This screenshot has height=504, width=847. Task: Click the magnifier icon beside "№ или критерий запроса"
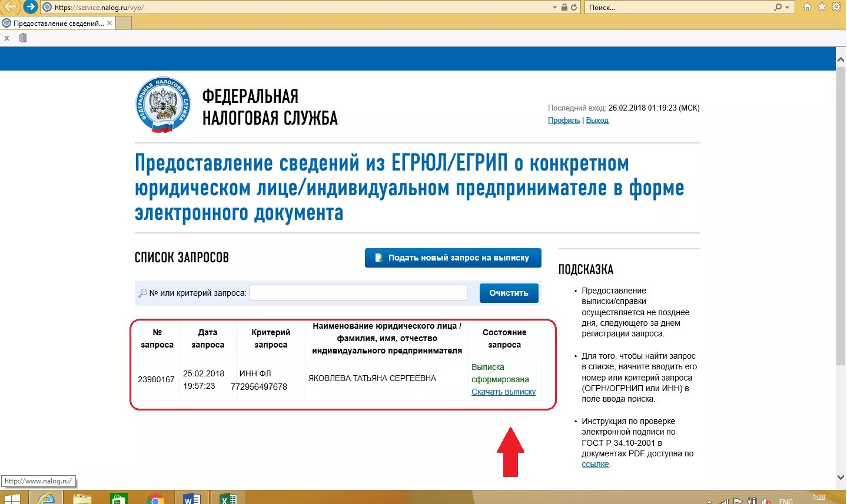pos(142,293)
